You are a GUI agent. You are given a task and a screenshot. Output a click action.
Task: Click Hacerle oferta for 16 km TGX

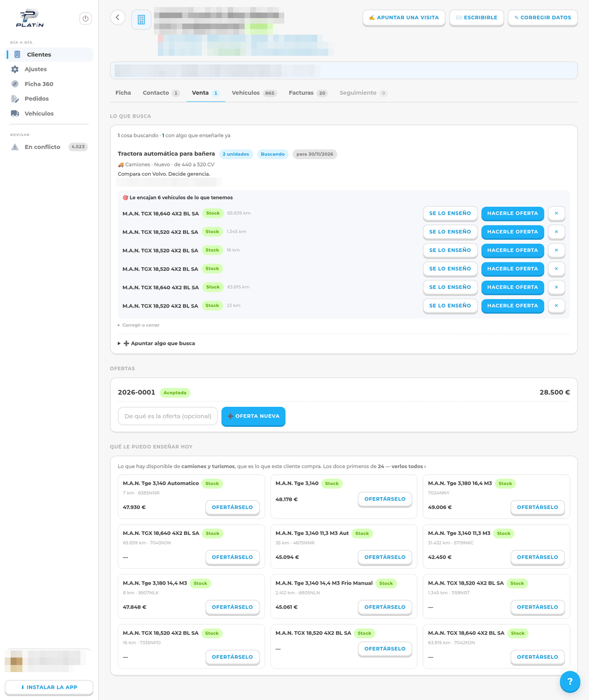coord(512,250)
